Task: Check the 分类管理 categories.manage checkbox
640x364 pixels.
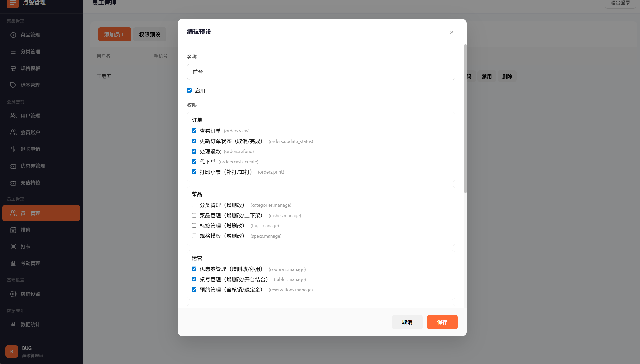Action: tap(194, 205)
